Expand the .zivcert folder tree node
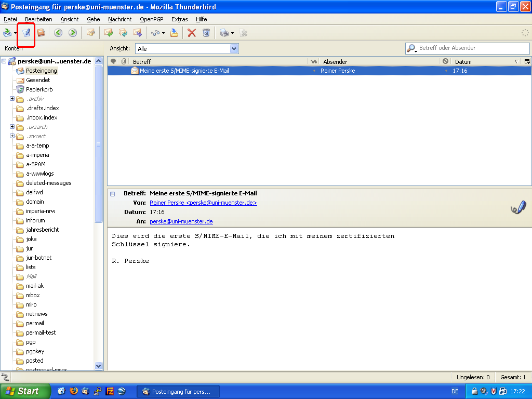532x399 pixels. point(12,136)
